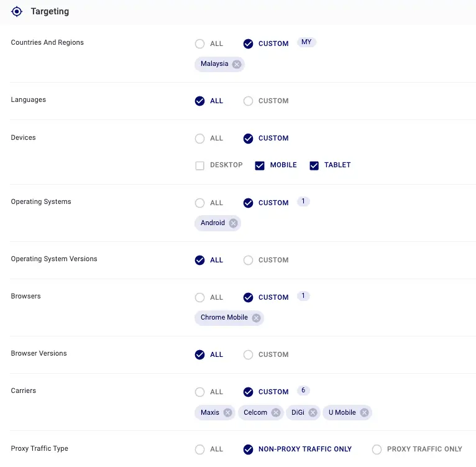Image resolution: width=476 pixels, height=467 pixels.
Task: Click the carriers count badge showing 6
Action: click(303, 391)
